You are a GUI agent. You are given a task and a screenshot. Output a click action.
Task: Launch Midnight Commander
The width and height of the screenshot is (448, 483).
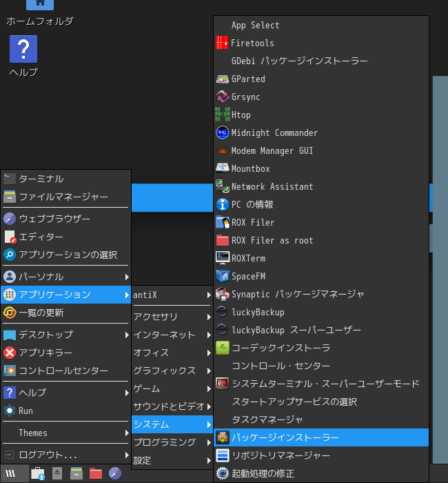tap(321, 132)
